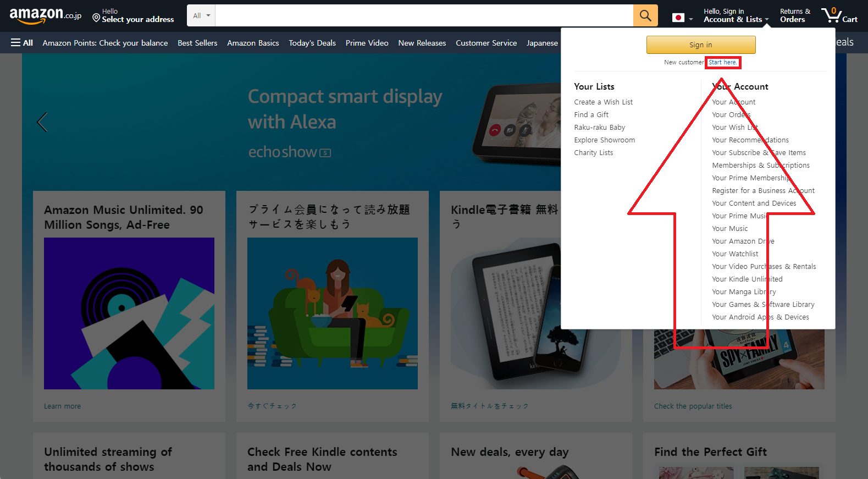This screenshot has height=479, width=868.
Task: Open Raku-raku Baby list
Action: [599, 127]
